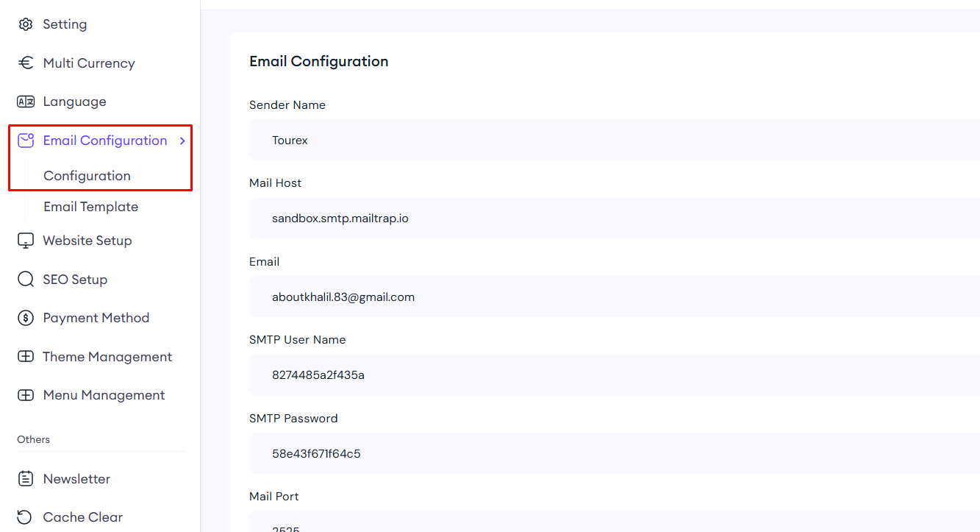
Task: Click the Payment Method dollar icon
Action: pyautogui.click(x=26, y=318)
